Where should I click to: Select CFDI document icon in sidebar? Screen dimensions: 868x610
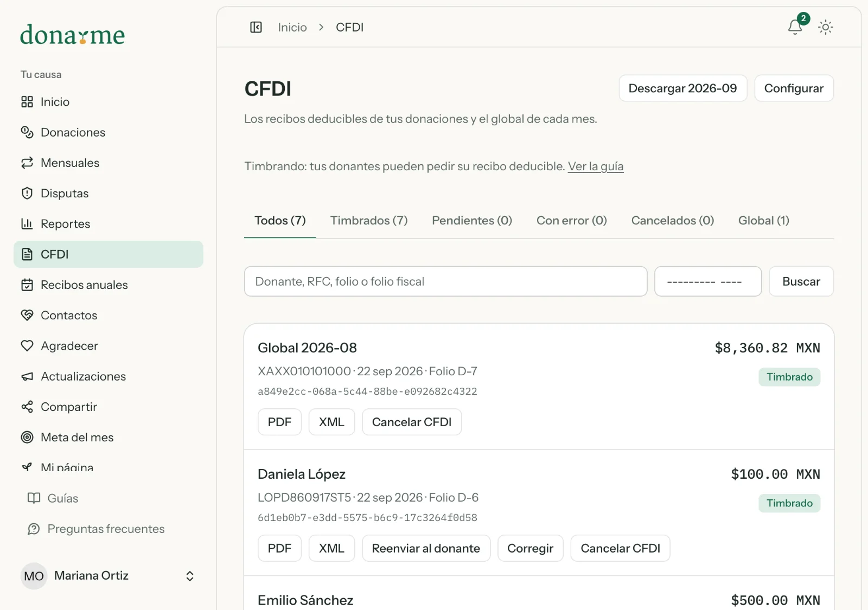point(27,254)
